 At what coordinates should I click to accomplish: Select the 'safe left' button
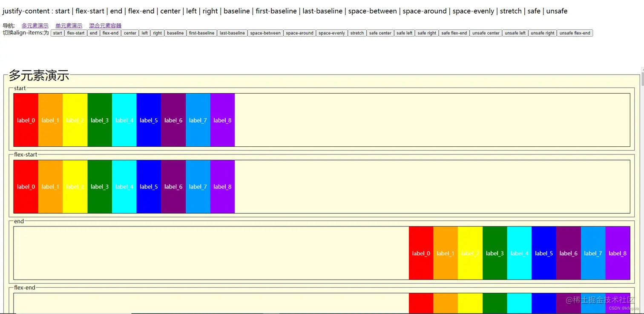point(404,33)
